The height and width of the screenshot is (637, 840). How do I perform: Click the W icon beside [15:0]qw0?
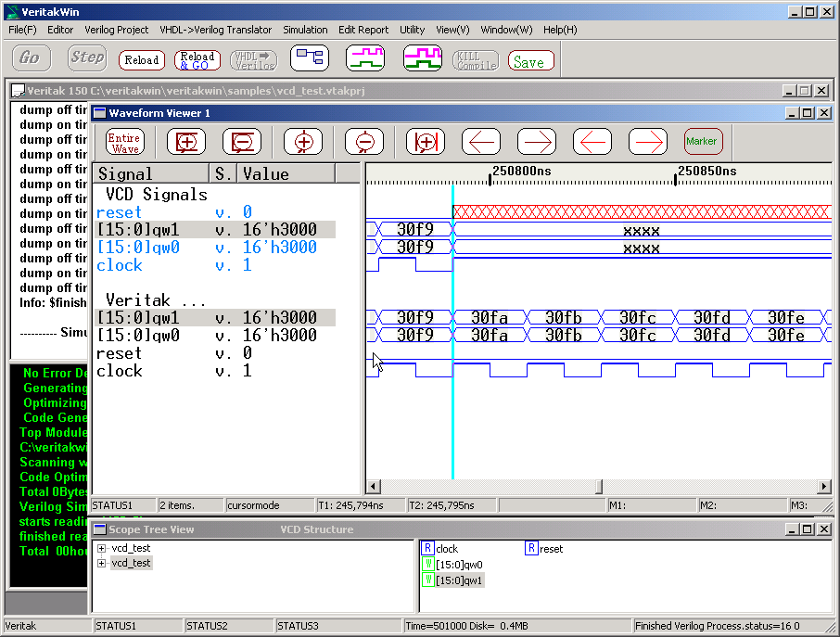427,564
